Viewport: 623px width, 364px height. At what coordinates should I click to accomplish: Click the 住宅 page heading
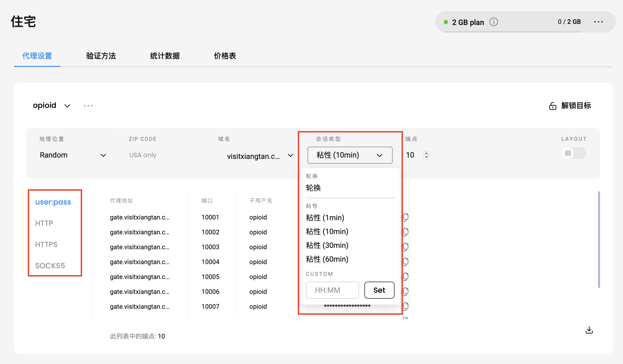(23, 22)
